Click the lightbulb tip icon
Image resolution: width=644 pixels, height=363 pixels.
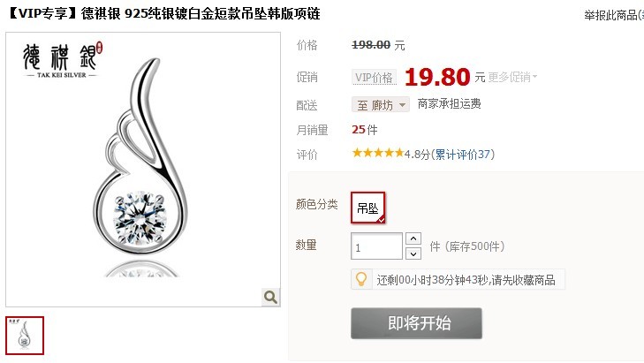coord(361,279)
